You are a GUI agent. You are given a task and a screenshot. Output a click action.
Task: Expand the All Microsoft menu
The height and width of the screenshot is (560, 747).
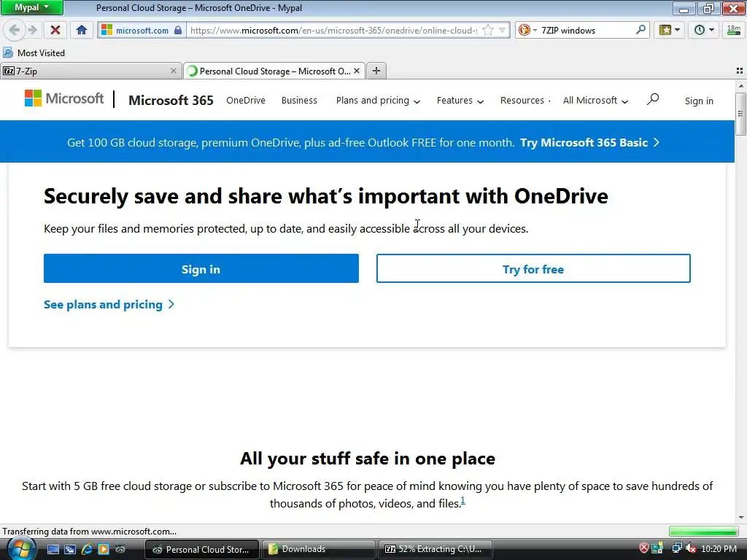click(x=595, y=101)
